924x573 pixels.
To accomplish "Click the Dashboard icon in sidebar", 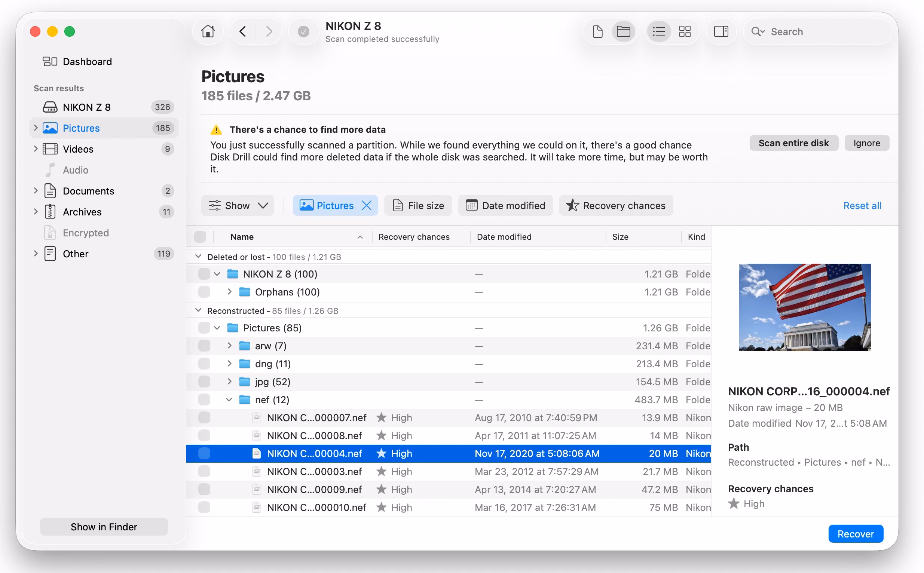I will click(x=50, y=61).
